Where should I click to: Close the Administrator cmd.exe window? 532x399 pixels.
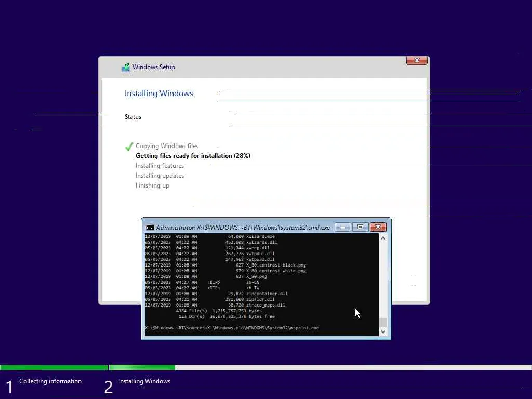pyautogui.click(x=378, y=227)
